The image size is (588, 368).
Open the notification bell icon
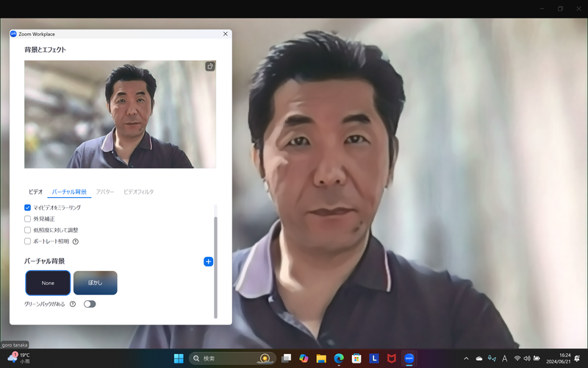click(x=577, y=358)
